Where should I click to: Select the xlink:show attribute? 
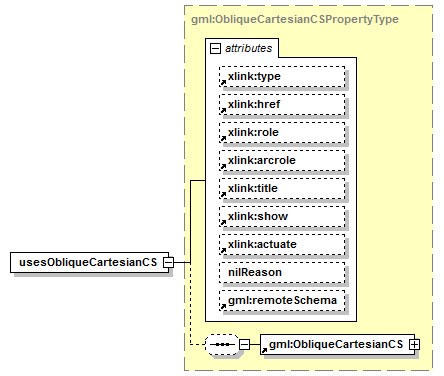pyautogui.click(x=282, y=217)
